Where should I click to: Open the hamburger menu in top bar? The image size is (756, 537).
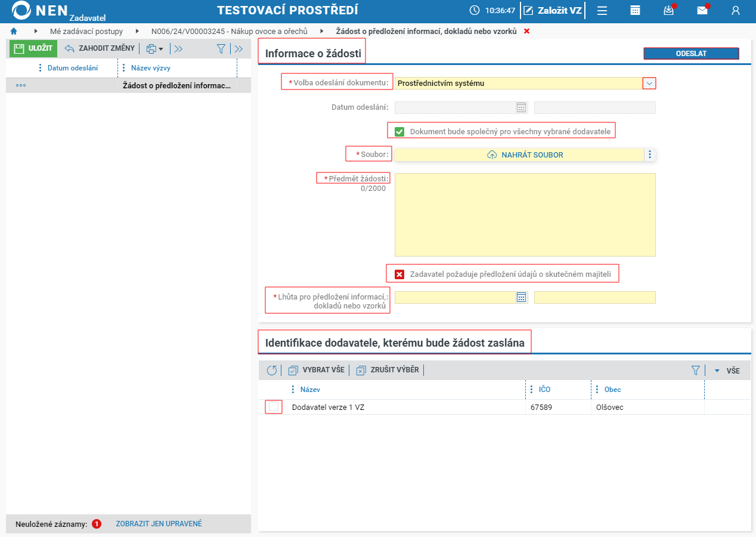[602, 10]
